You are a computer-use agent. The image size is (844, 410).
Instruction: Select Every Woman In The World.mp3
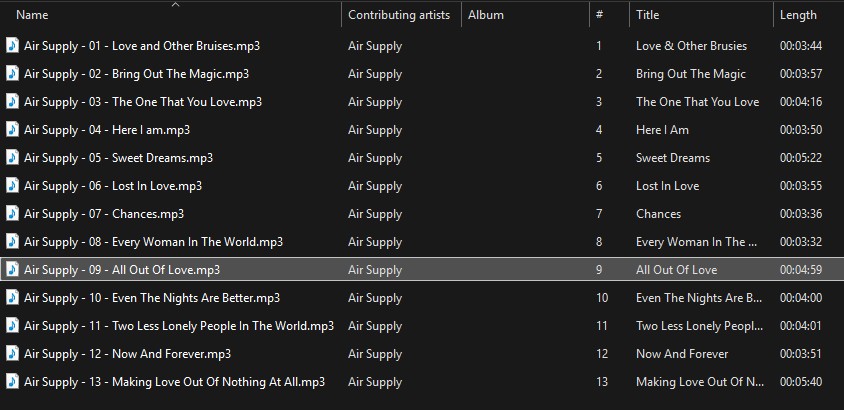pyautogui.click(x=153, y=241)
